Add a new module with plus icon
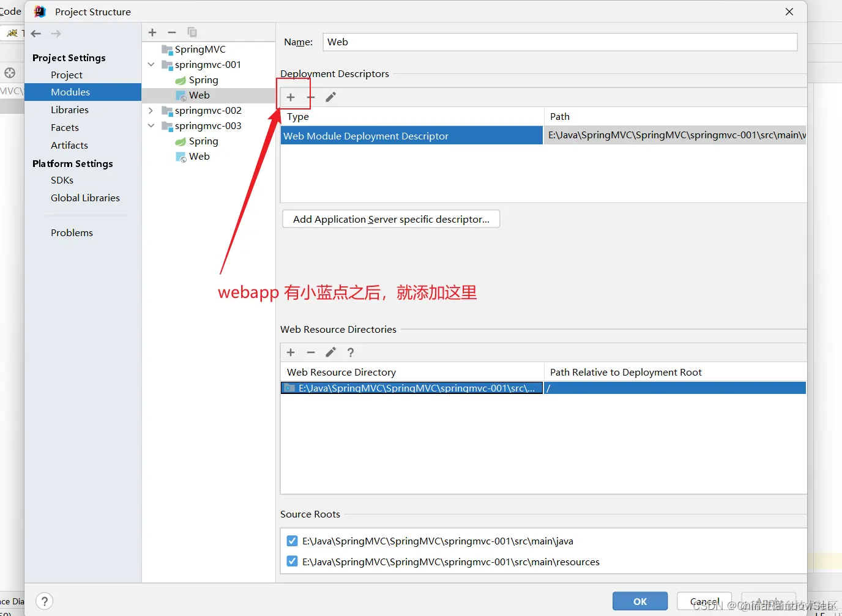 [x=152, y=32]
